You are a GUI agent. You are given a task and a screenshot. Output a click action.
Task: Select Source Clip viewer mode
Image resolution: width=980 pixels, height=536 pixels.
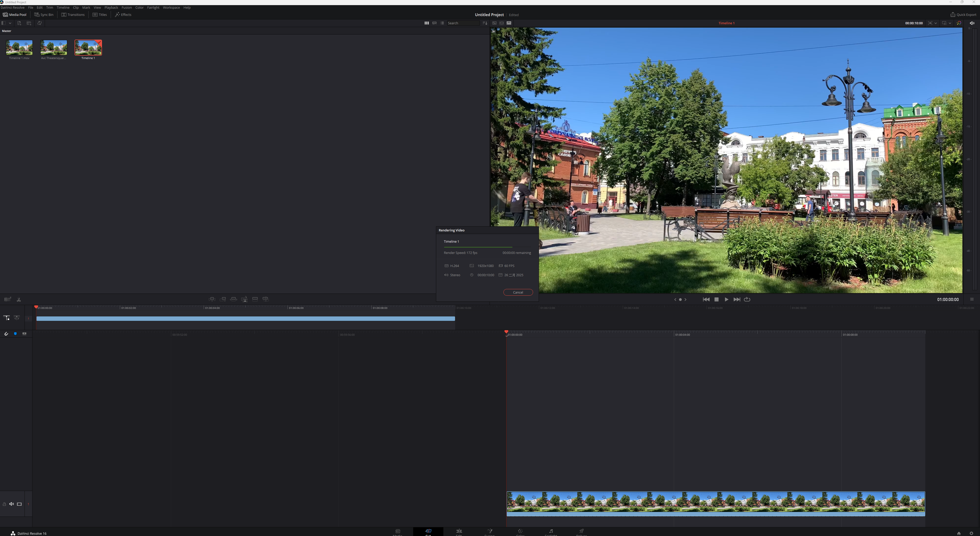494,23
